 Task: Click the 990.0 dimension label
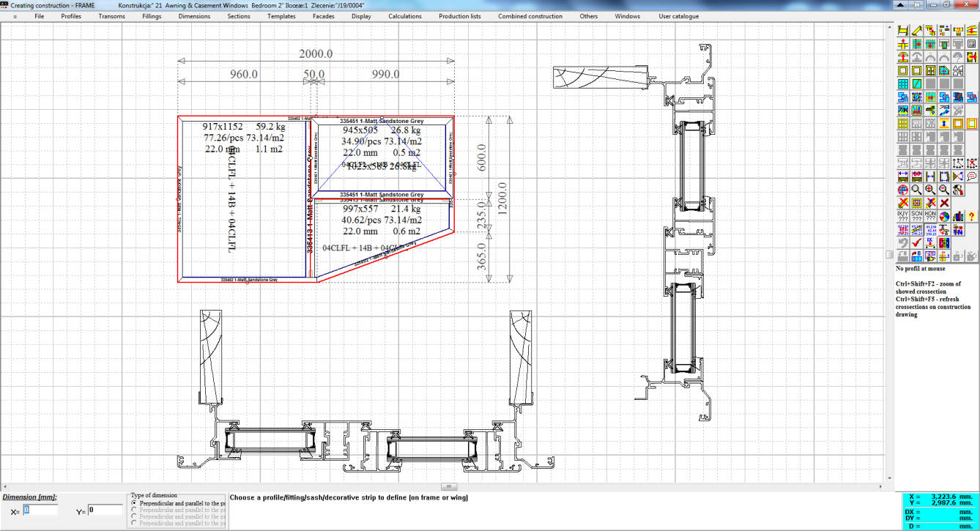pos(385,74)
